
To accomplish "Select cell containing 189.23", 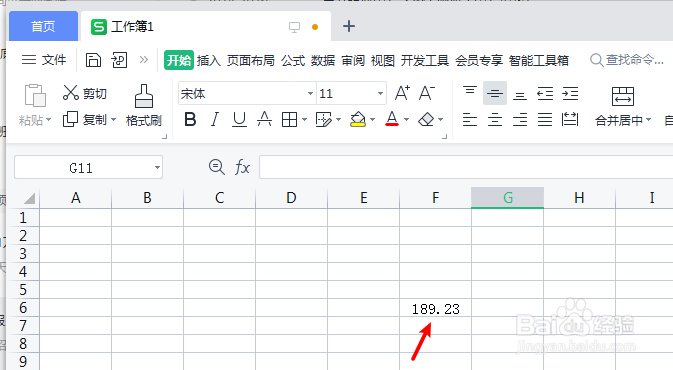I will (x=435, y=308).
